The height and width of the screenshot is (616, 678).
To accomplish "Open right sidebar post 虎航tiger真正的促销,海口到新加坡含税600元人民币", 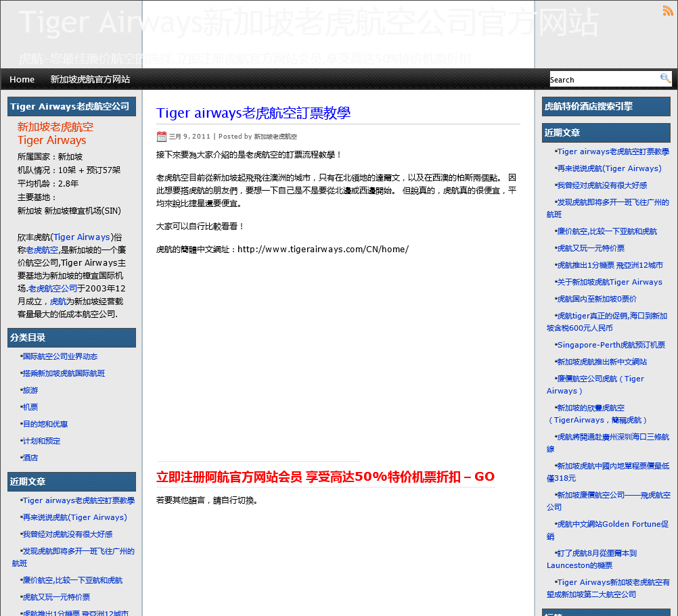I will [x=608, y=322].
